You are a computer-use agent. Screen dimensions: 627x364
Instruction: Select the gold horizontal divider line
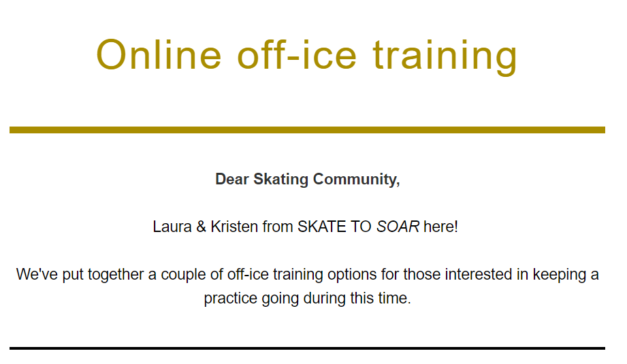[x=307, y=130]
